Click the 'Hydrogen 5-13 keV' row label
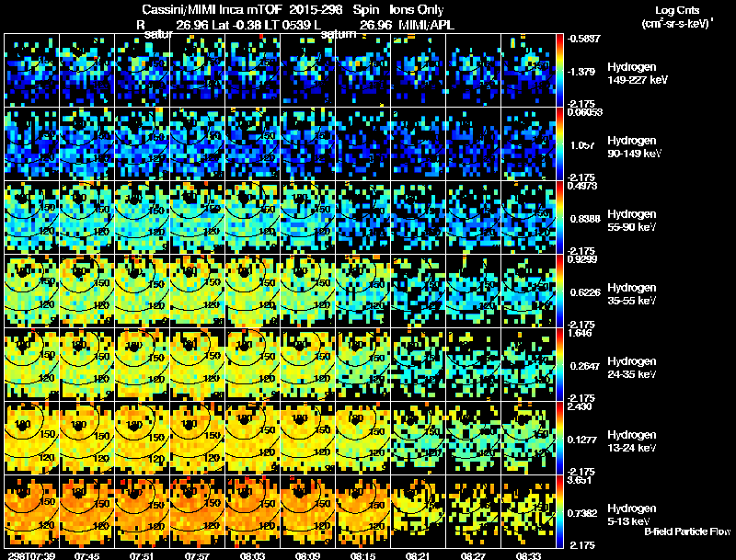 (x=632, y=515)
